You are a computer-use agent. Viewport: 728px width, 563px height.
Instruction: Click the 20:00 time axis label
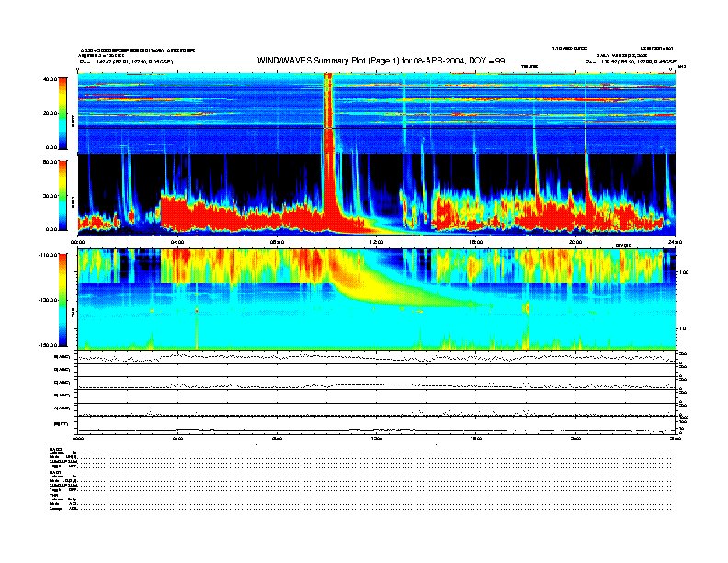(x=575, y=243)
